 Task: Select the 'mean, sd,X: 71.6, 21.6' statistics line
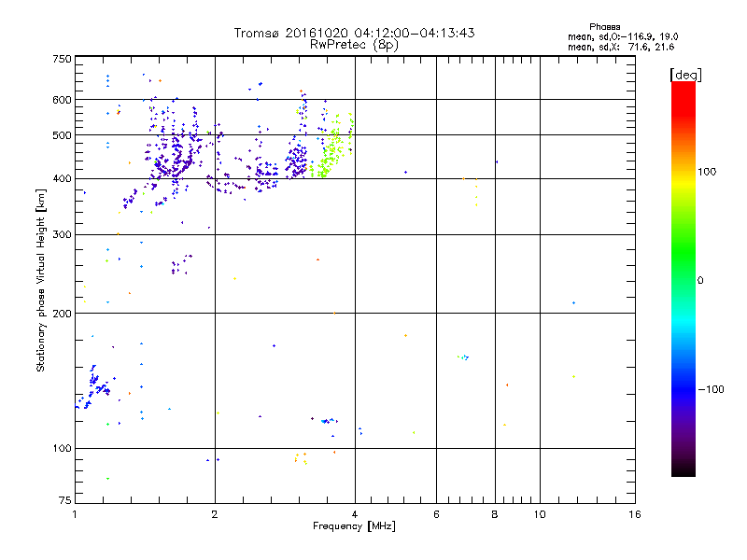click(x=621, y=47)
